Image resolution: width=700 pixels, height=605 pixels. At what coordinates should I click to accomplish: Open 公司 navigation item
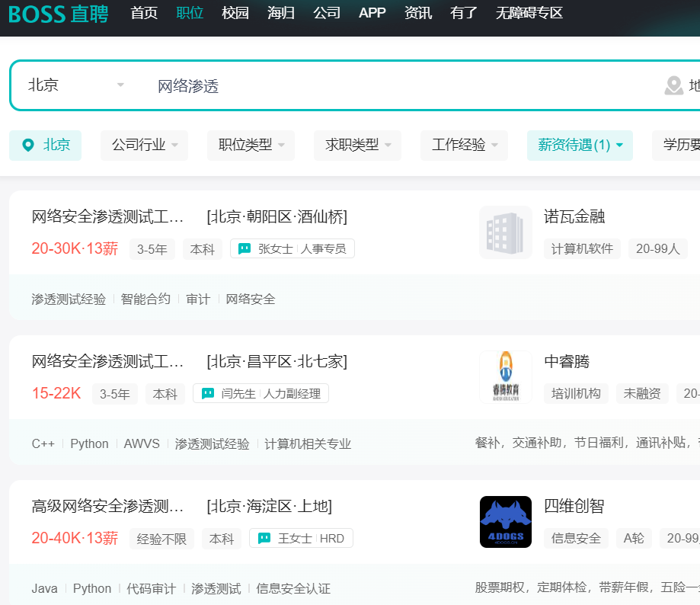(x=327, y=13)
